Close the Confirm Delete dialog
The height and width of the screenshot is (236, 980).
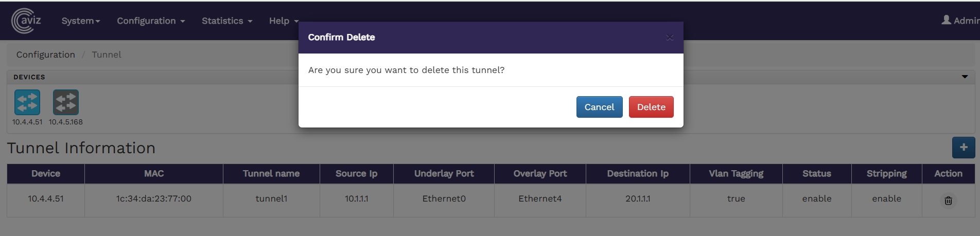tap(670, 38)
